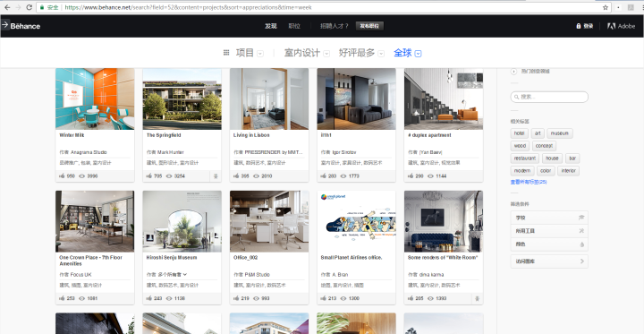
Task: Click the tools icon in 所用工具 row
Action: pos(581,231)
